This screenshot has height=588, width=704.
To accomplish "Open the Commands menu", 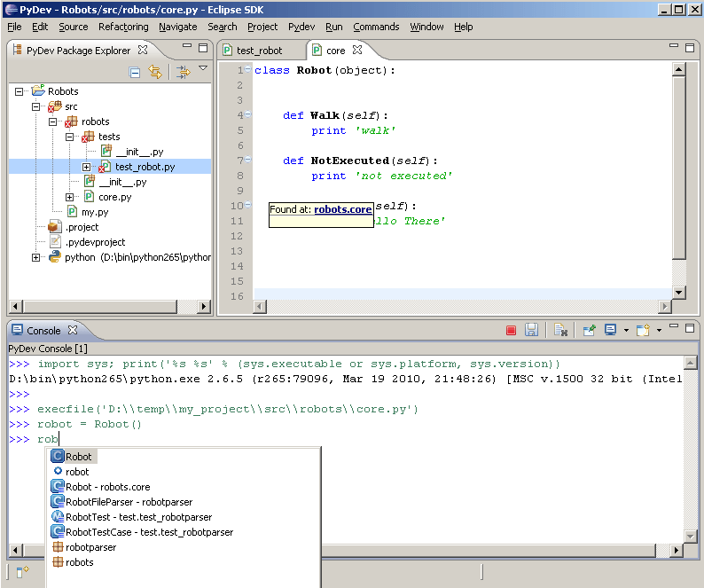I will coord(376,27).
